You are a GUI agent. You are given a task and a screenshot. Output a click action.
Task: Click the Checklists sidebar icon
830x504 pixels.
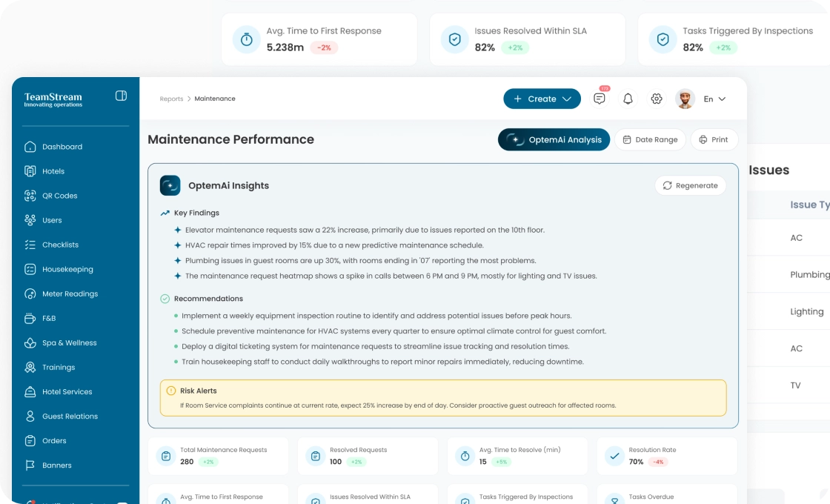pos(30,245)
